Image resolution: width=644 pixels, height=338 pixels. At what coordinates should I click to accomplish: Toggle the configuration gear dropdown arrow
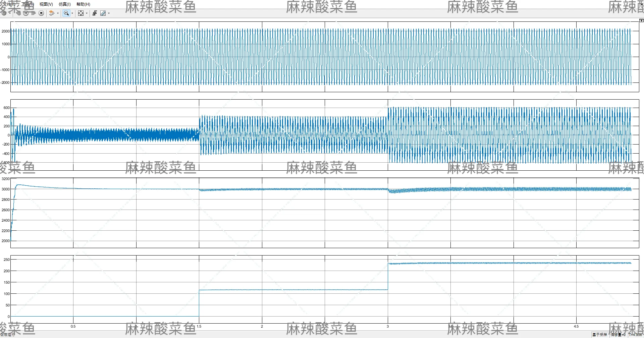(9, 13)
